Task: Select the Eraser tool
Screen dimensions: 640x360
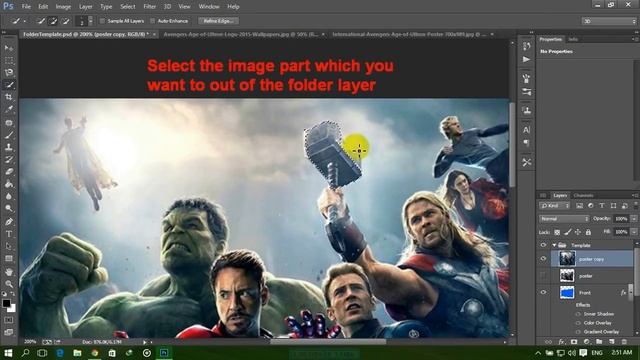Action: pyautogui.click(x=9, y=172)
